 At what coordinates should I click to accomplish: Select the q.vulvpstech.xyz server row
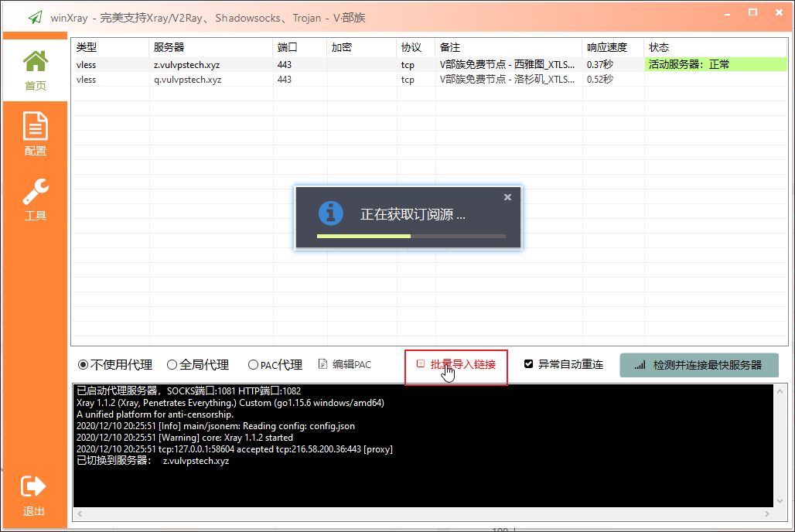click(428, 80)
